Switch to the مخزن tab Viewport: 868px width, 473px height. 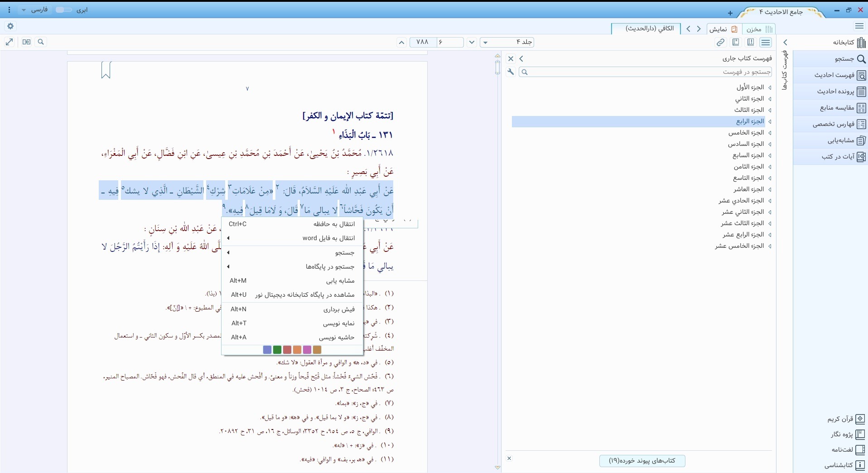759,29
